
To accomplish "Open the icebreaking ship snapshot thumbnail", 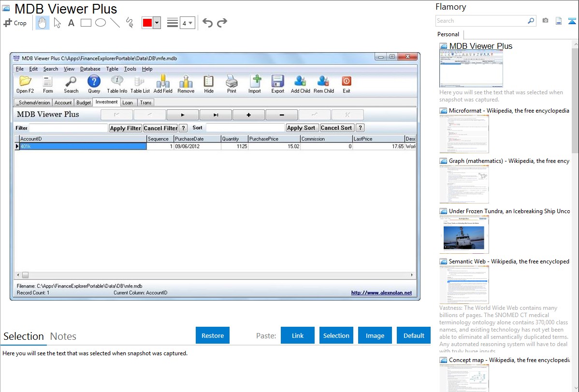I will tap(464, 234).
